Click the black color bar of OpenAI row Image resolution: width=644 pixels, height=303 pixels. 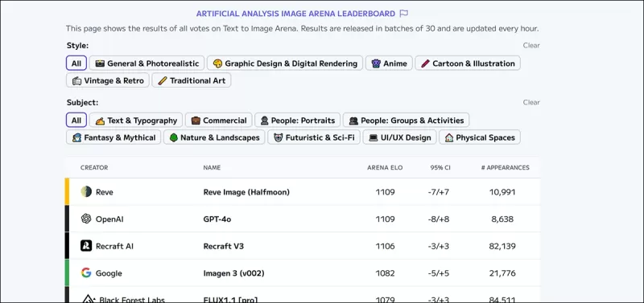click(67, 219)
